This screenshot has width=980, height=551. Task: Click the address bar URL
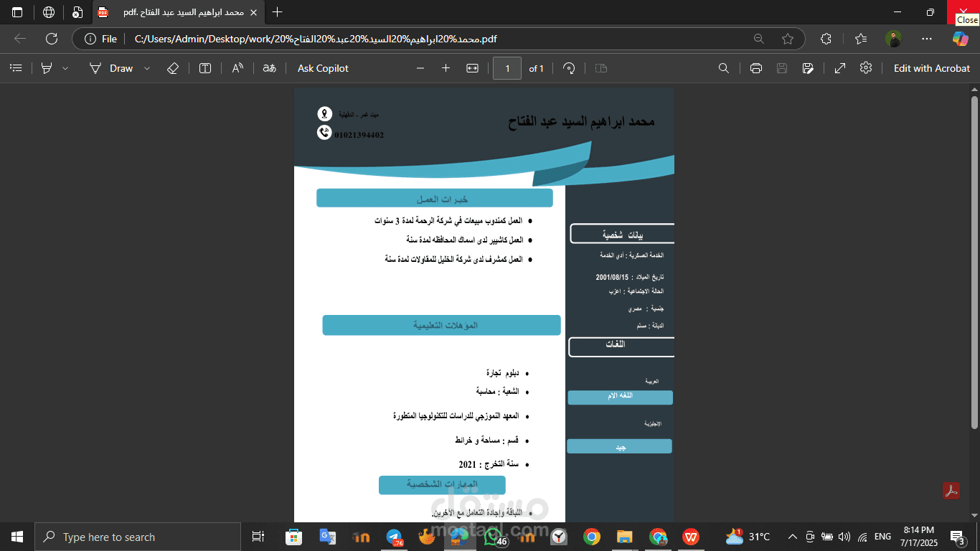point(316,39)
